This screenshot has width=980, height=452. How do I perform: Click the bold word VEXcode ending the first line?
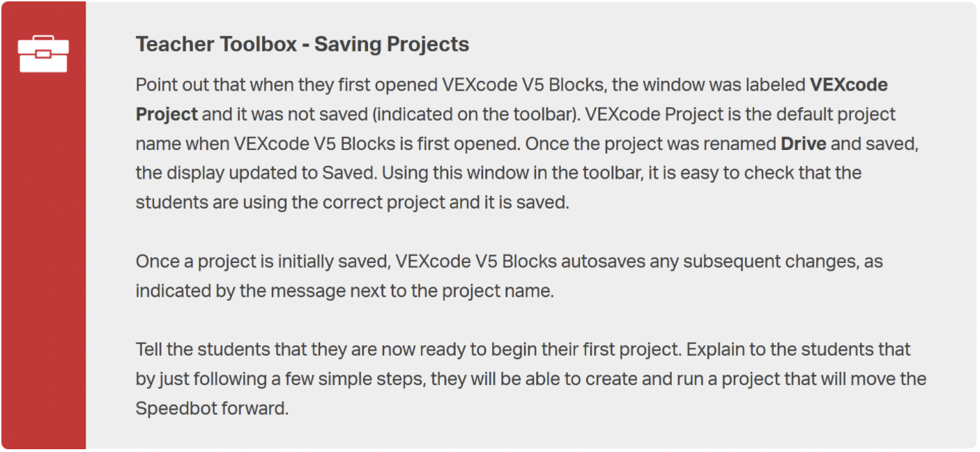pyautogui.click(x=848, y=85)
